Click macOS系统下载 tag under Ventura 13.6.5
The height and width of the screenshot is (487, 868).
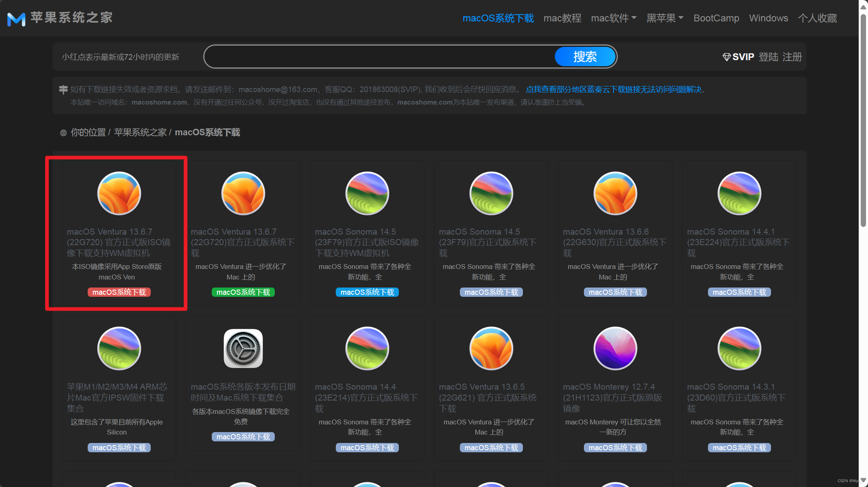[x=491, y=447]
